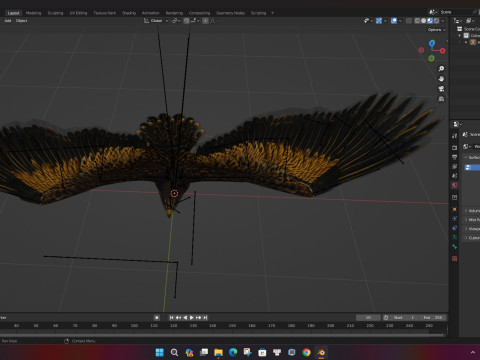Select solid viewport shading
The width and height of the screenshot is (480, 360).
click(424, 21)
